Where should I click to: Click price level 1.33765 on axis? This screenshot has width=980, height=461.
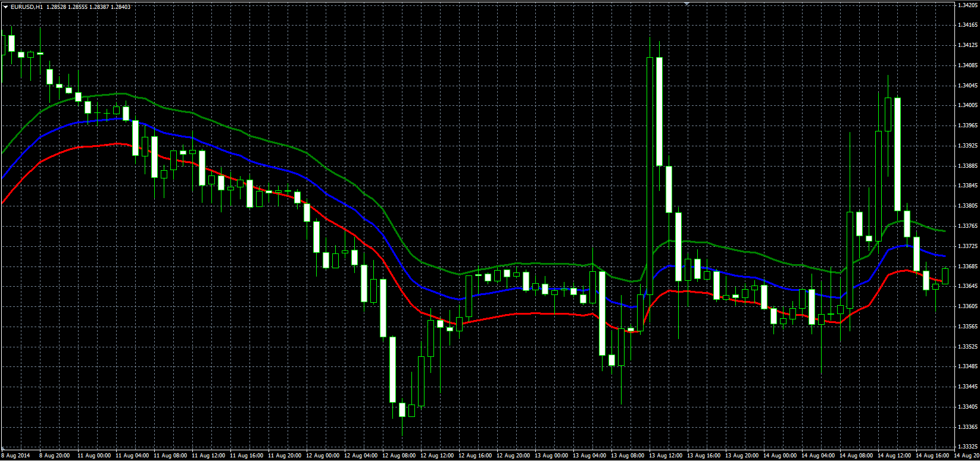coord(968,226)
